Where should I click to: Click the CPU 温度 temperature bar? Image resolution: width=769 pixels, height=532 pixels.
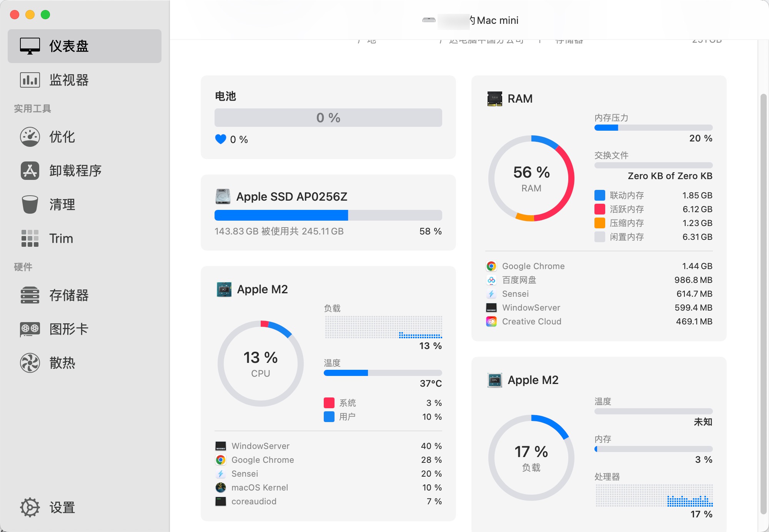tap(383, 373)
